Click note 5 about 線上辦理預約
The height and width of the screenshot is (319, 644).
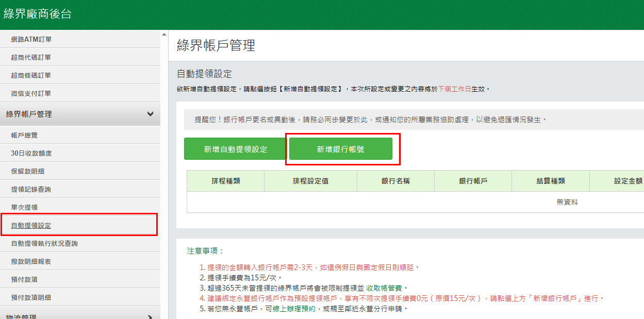click(x=304, y=309)
